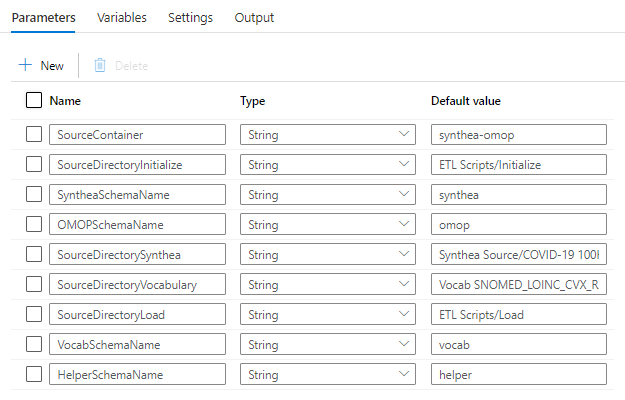Image resolution: width=625 pixels, height=400 pixels.
Task: Edit the SourceDirectoryInitialize name field
Action: click(x=137, y=164)
